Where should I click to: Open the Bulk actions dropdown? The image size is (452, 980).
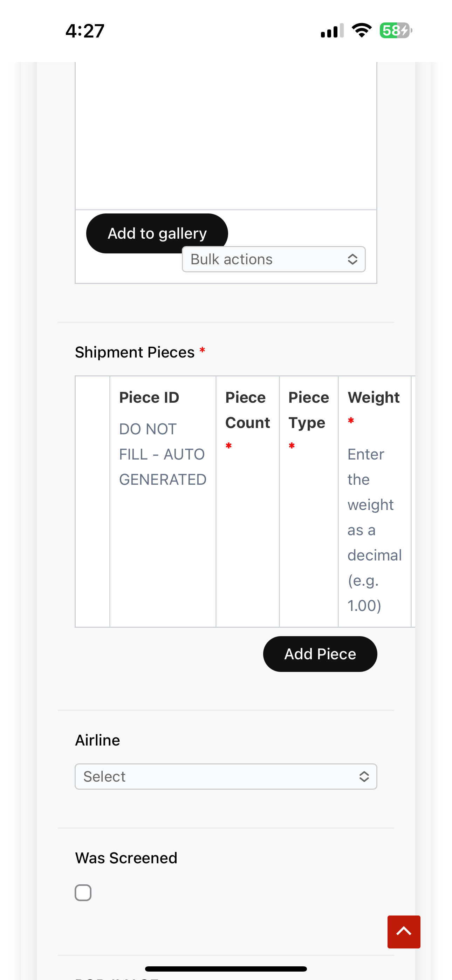click(x=274, y=259)
